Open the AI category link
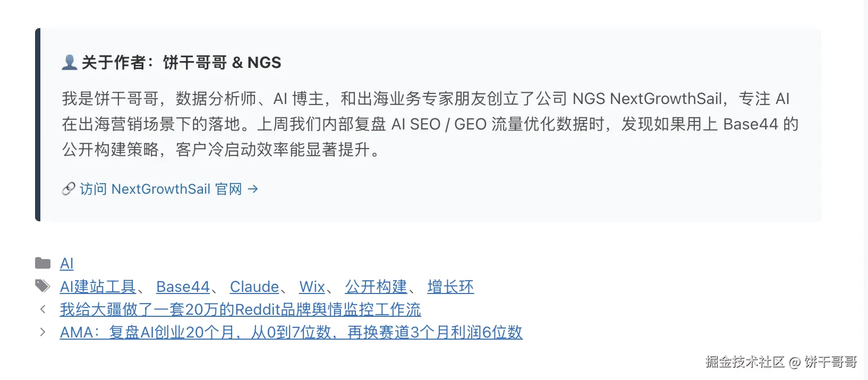The width and height of the screenshot is (868, 380). (x=67, y=263)
